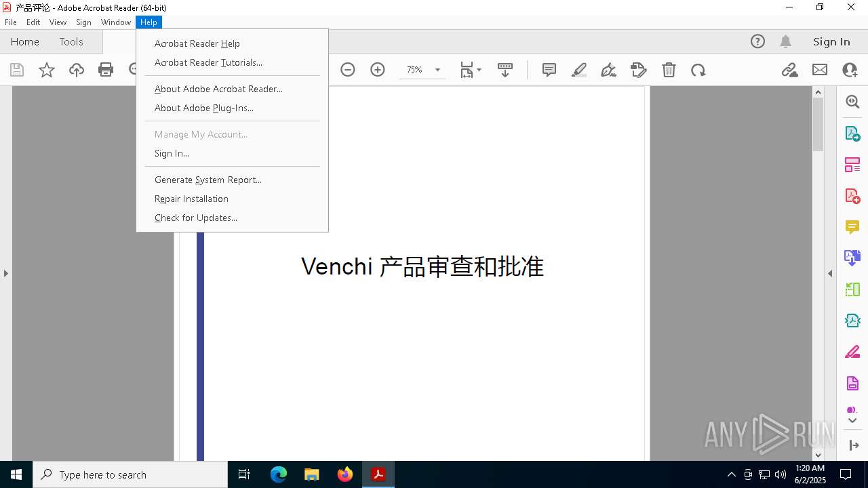Open File Explorer from taskbar

[x=312, y=474]
